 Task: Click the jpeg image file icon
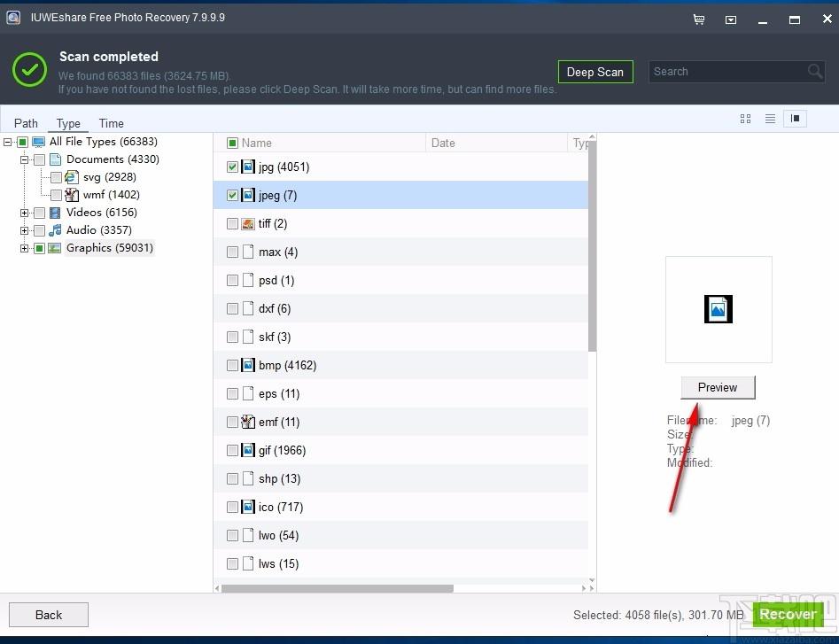[248, 195]
